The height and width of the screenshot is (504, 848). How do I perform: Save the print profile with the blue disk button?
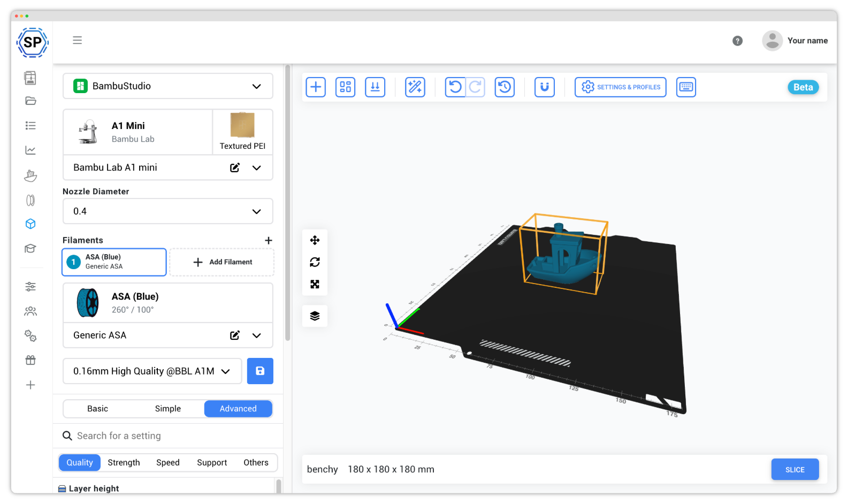coord(260,371)
